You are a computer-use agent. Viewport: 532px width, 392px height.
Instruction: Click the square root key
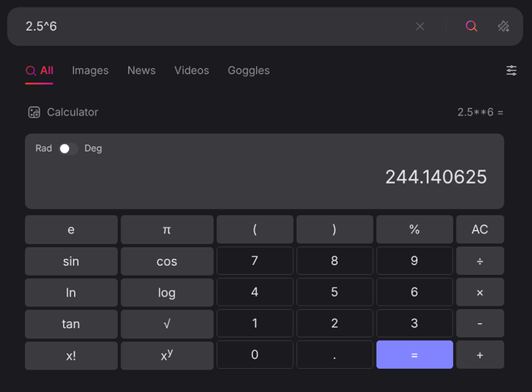167,324
